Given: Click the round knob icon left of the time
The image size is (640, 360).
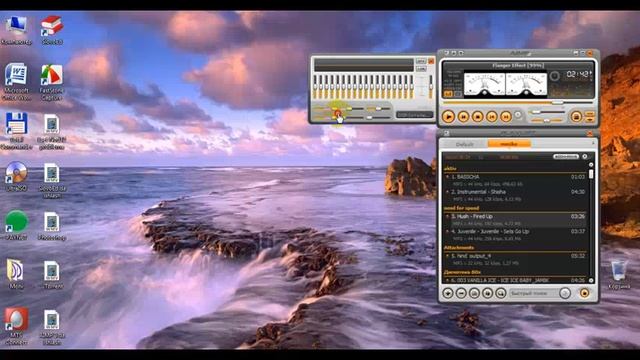Looking at the screenshot, I should click(554, 76).
